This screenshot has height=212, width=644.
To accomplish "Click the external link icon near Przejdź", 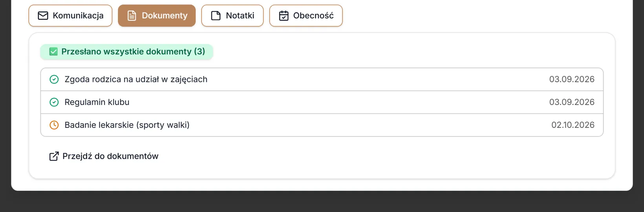I will pyautogui.click(x=54, y=156).
